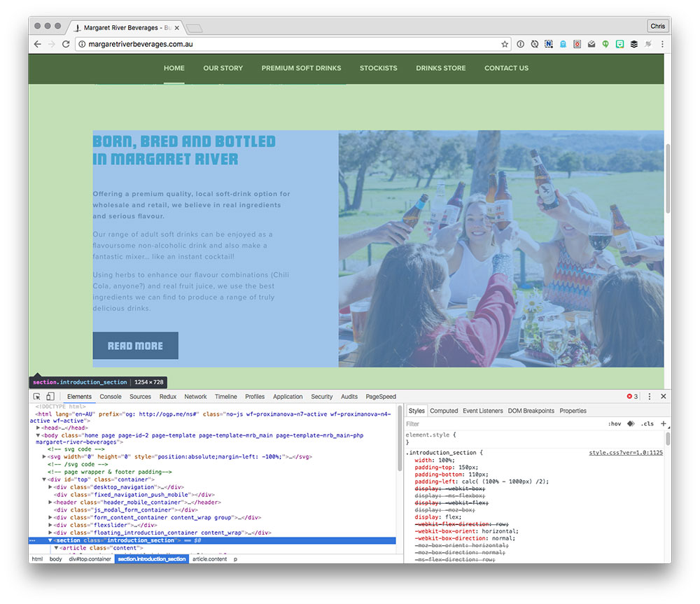This screenshot has width=700, height=604.
Task: Switch to the Computed styles tab
Action: coord(444,411)
